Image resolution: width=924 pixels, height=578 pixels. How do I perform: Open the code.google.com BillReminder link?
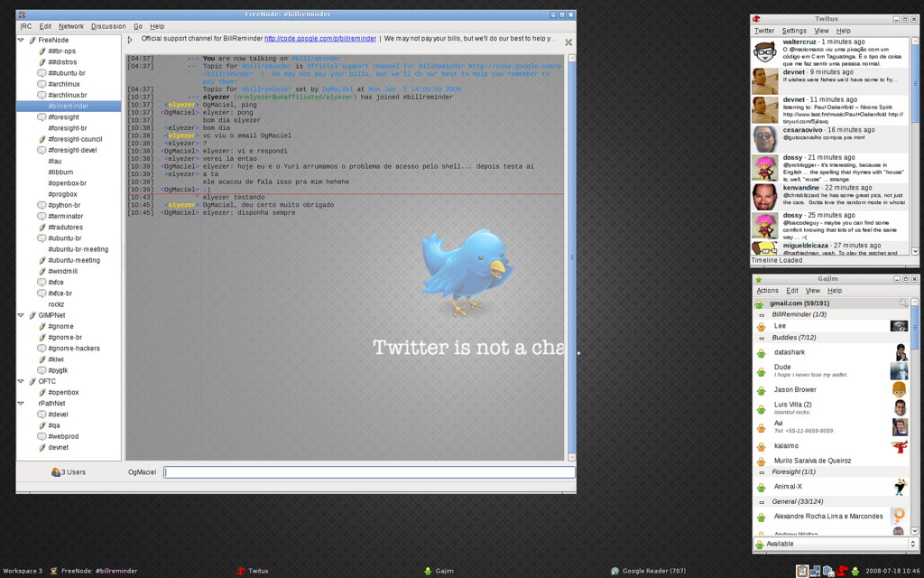coord(319,39)
